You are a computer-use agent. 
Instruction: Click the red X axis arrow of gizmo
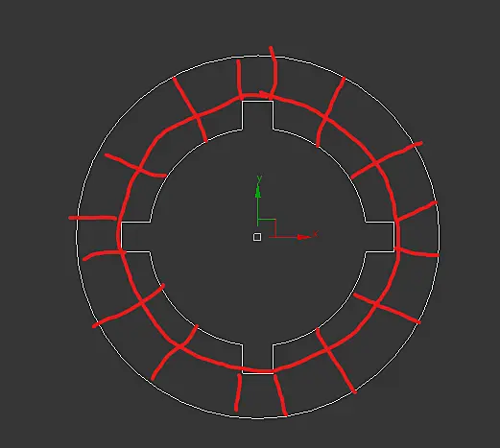pyautogui.click(x=303, y=237)
